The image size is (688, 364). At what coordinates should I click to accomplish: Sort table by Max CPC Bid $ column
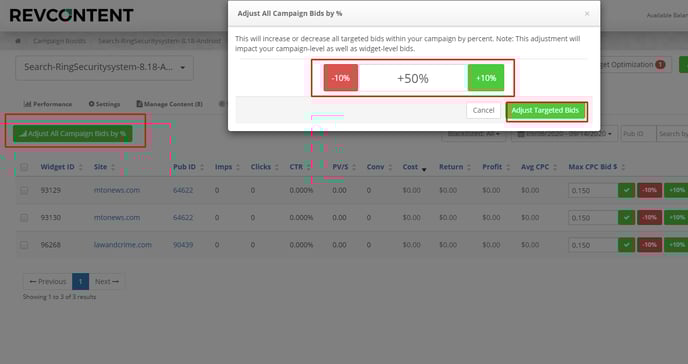pyautogui.click(x=597, y=167)
